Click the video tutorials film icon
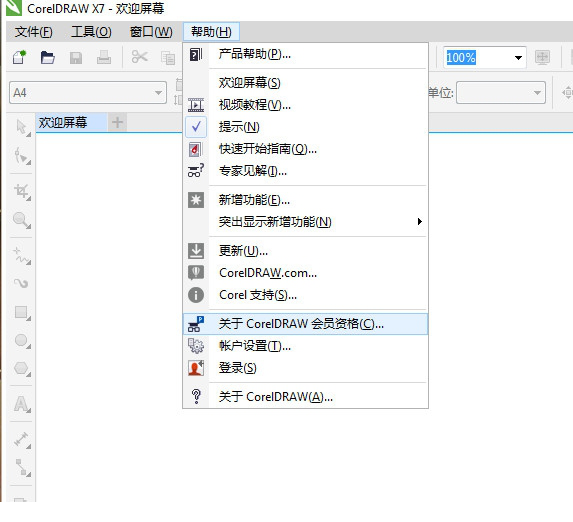Viewport: 573px width, 522px height. pyautogui.click(x=196, y=105)
